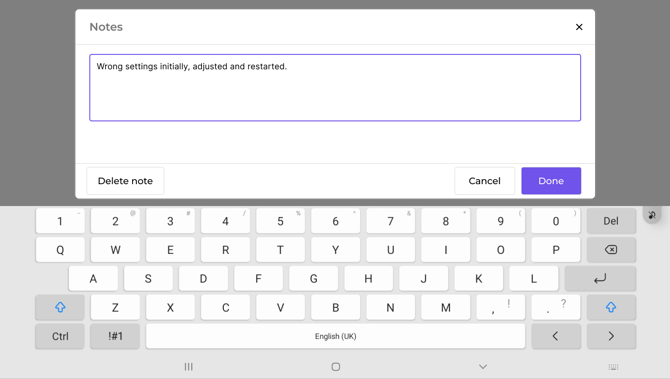The width and height of the screenshot is (670, 379).
Task: Cancel the note edit
Action: 485,181
